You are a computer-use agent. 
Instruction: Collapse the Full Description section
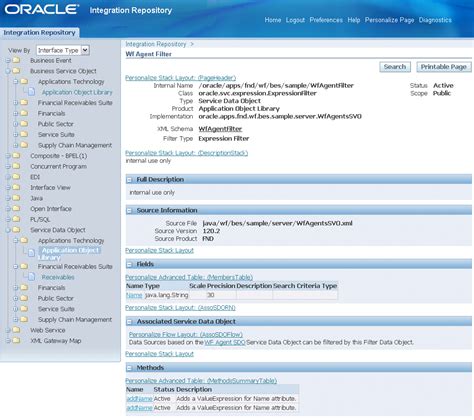[x=129, y=180]
